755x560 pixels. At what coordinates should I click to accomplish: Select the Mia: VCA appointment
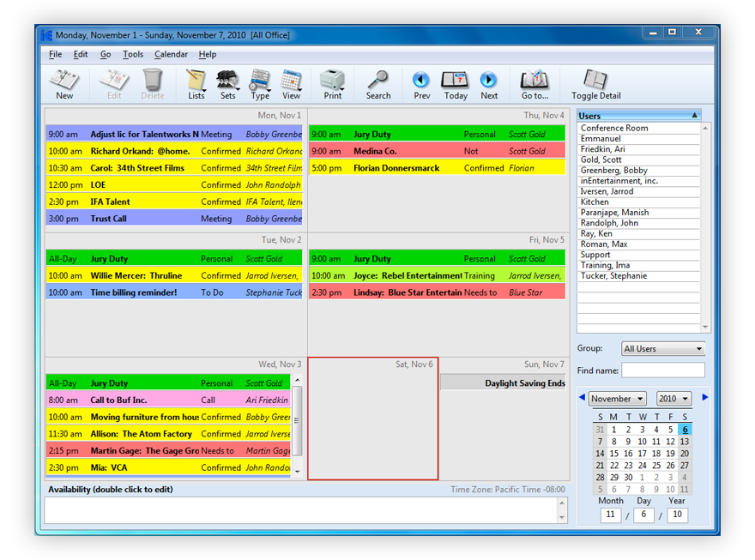[168, 467]
